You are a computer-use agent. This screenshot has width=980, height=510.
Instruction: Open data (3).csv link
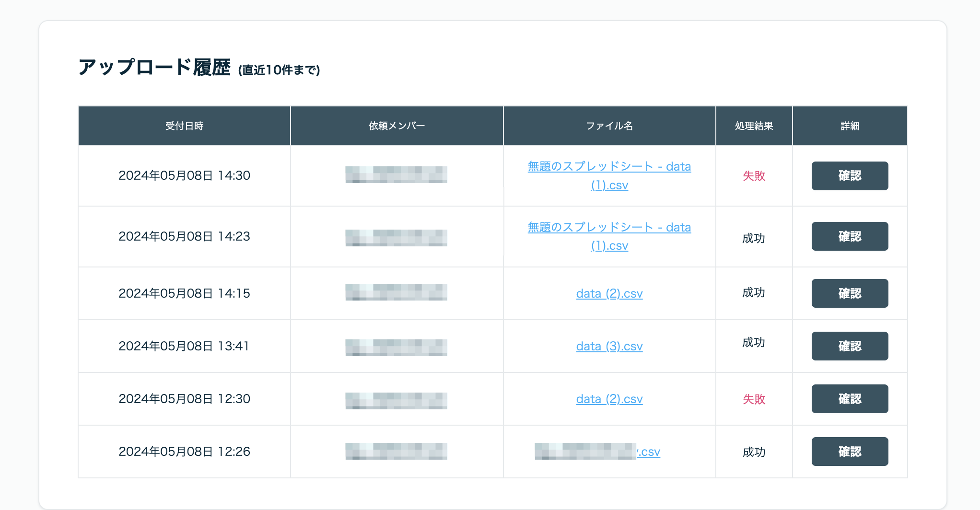pyautogui.click(x=609, y=346)
